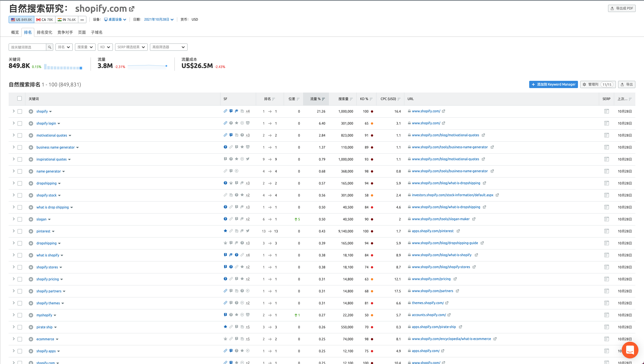Select the IN 76.6K database tab
Viewport: 644px width, 364px height.
(67, 20)
